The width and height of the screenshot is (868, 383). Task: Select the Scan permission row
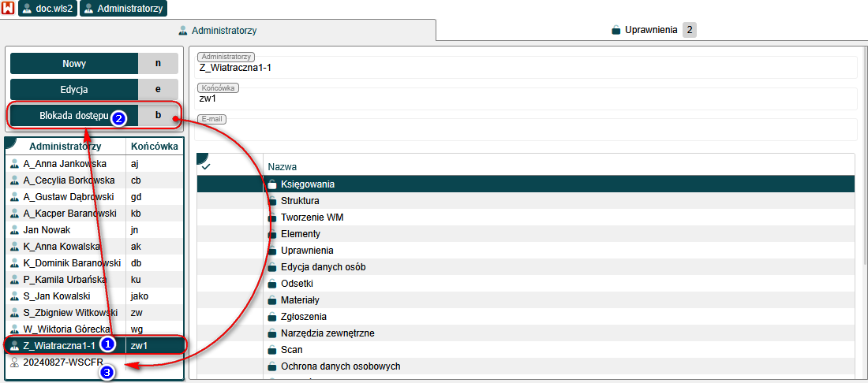pyautogui.click(x=527, y=350)
